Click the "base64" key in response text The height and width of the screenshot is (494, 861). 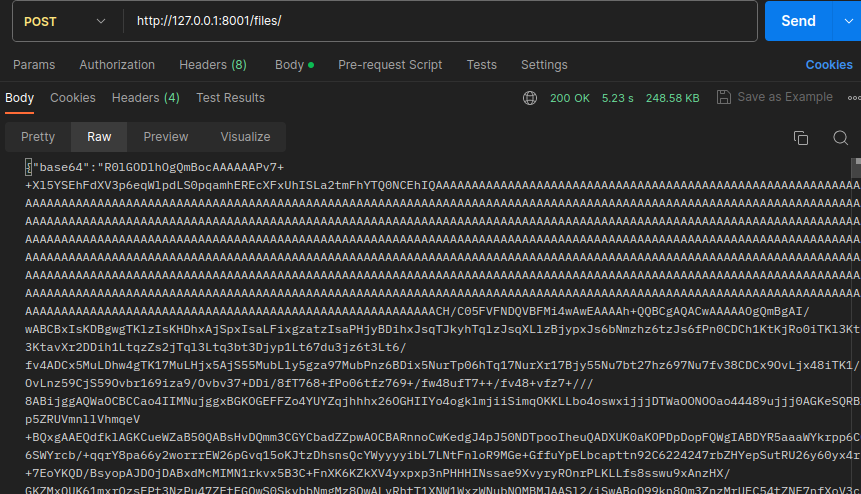pos(61,167)
